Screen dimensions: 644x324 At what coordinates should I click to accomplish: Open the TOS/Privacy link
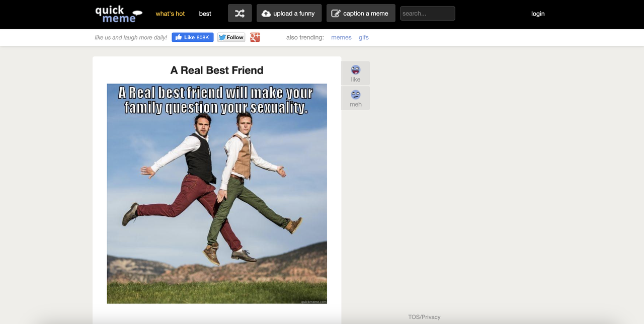[x=424, y=317]
